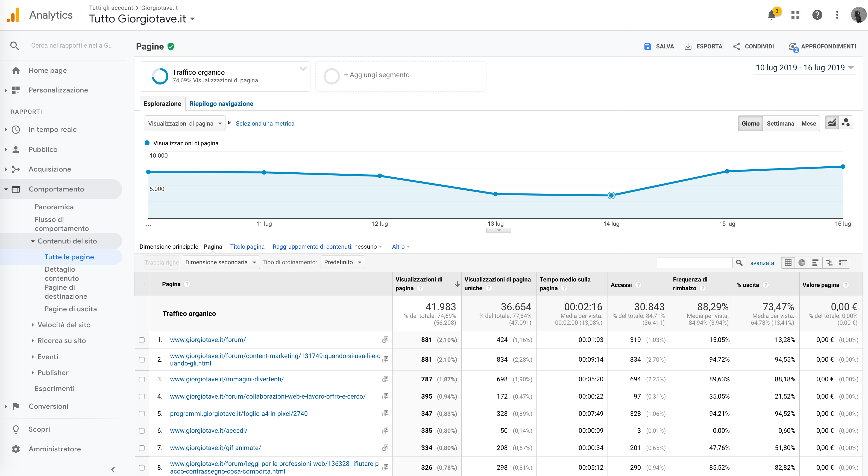Open the help question mark icon
Viewport: 868px width, 476px height.
(x=817, y=15)
